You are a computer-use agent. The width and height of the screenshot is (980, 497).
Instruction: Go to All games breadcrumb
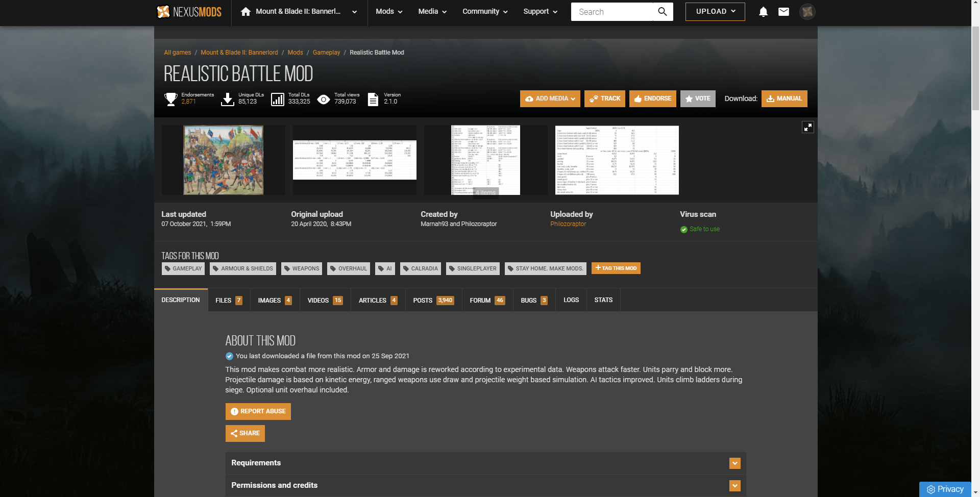pyautogui.click(x=178, y=53)
